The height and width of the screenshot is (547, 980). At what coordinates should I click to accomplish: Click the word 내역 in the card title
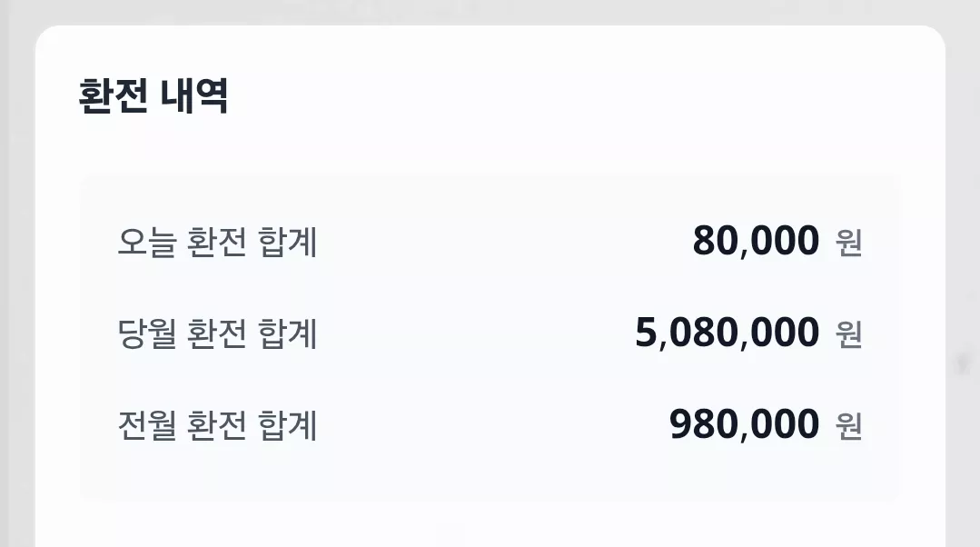click(194, 95)
